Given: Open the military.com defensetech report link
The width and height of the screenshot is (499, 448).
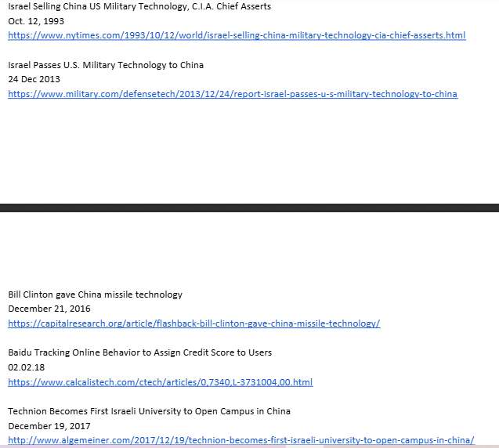Looking at the screenshot, I should click(x=233, y=94).
